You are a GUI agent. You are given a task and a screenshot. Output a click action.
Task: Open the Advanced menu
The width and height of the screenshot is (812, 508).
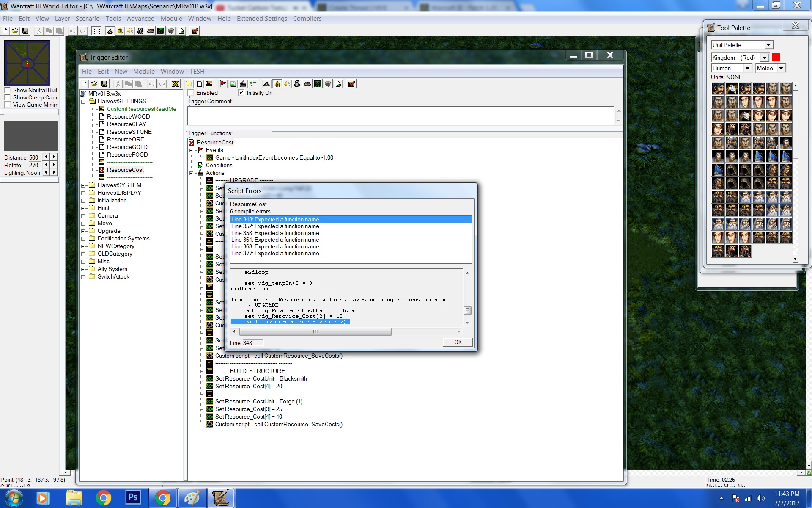(140, 19)
